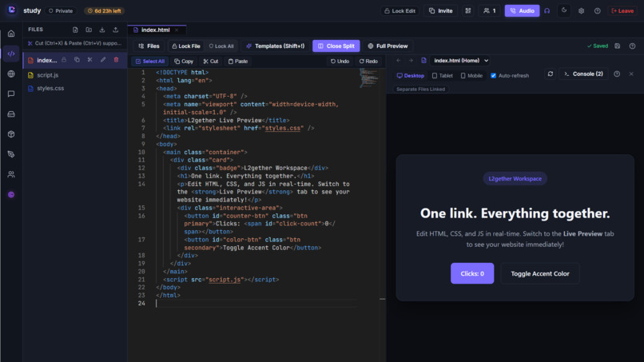Open Console (2) panel
644x362 pixels.
coord(583,74)
